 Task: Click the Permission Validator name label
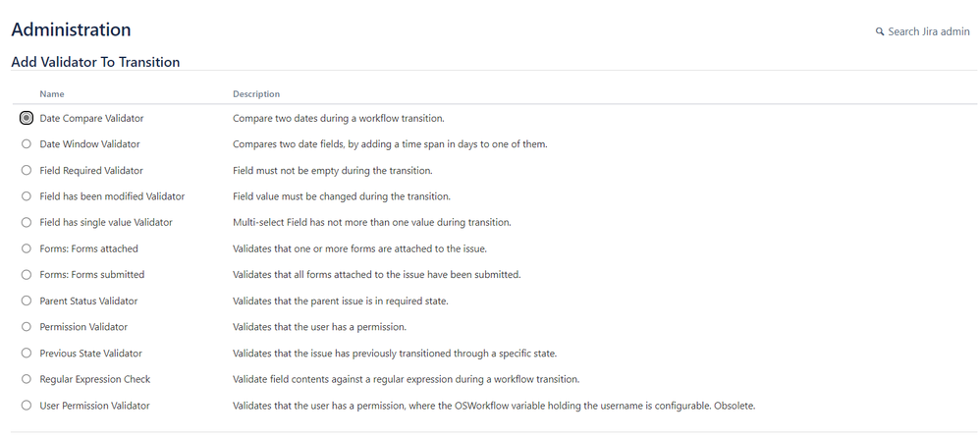tap(83, 327)
